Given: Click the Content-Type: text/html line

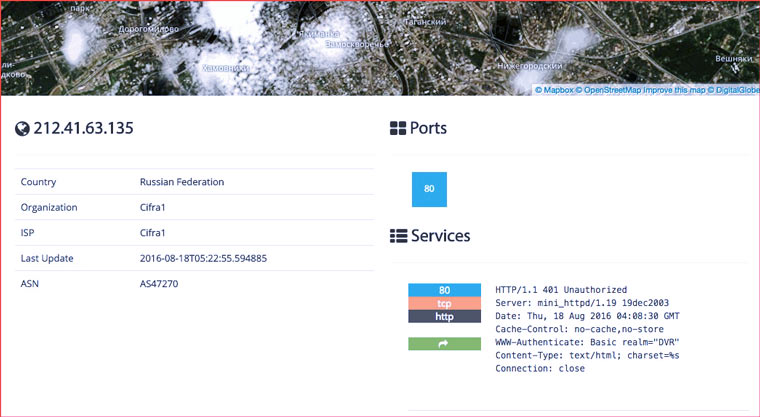Looking at the screenshot, I should coord(587,355).
